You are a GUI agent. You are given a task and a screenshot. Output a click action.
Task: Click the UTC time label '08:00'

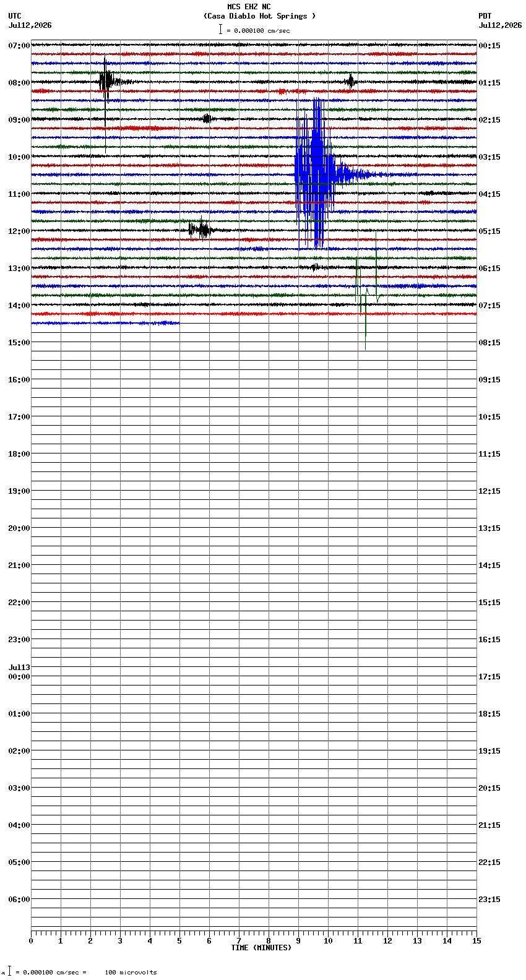point(19,83)
